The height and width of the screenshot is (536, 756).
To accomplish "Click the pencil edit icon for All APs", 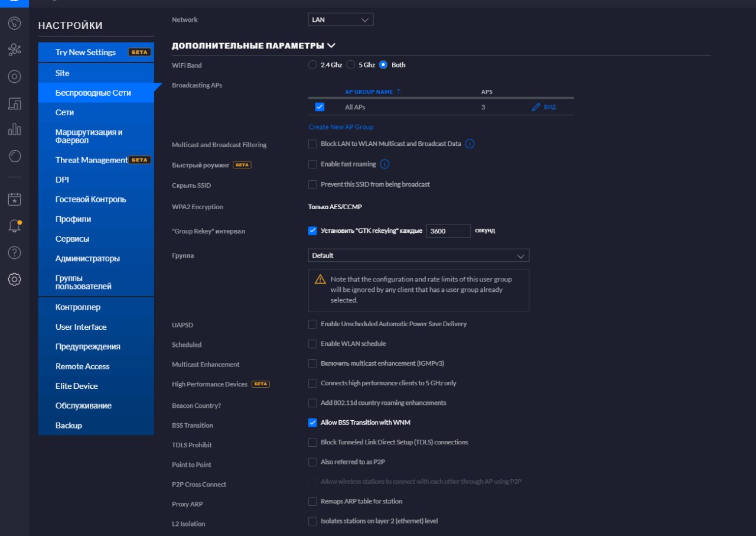I will click(536, 107).
